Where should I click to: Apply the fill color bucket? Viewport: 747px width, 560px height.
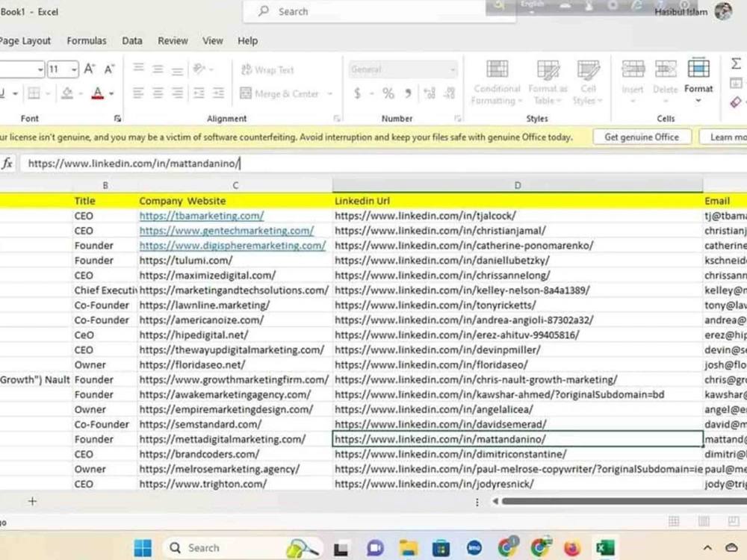click(67, 93)
